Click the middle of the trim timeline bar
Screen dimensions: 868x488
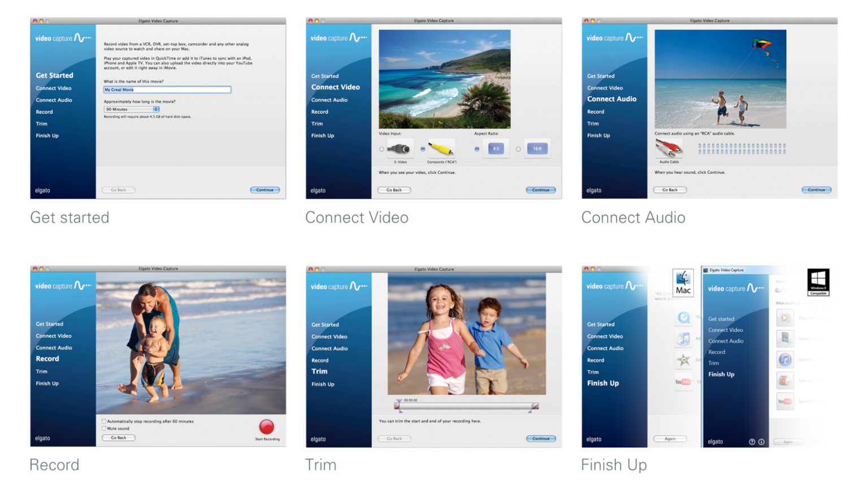(x=467, y=406)
